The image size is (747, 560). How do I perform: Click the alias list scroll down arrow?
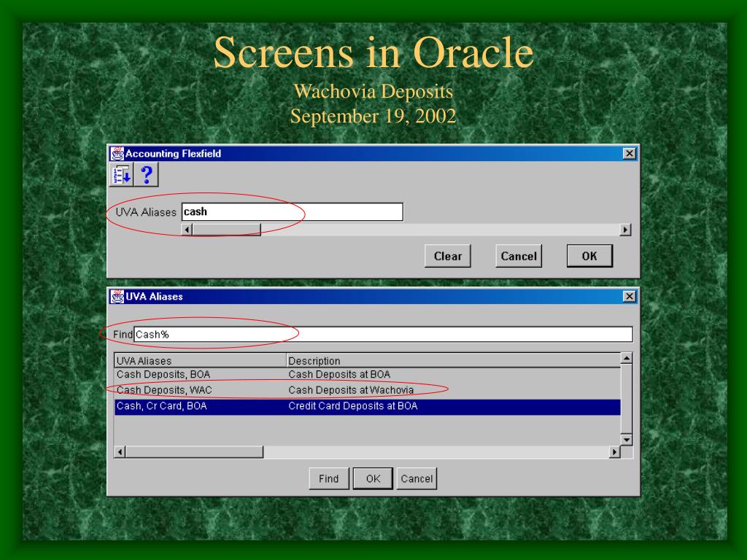click(x=627, y=440)
